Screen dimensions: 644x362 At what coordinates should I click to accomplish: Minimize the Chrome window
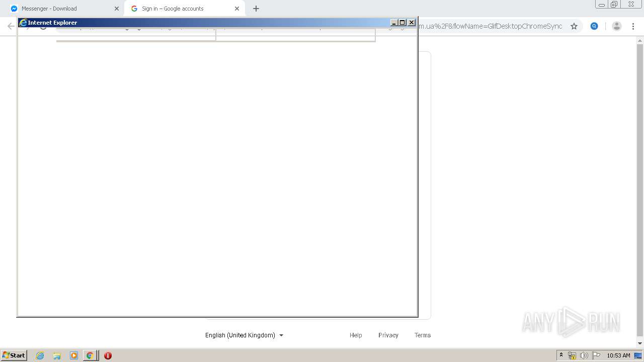point(602,5)
